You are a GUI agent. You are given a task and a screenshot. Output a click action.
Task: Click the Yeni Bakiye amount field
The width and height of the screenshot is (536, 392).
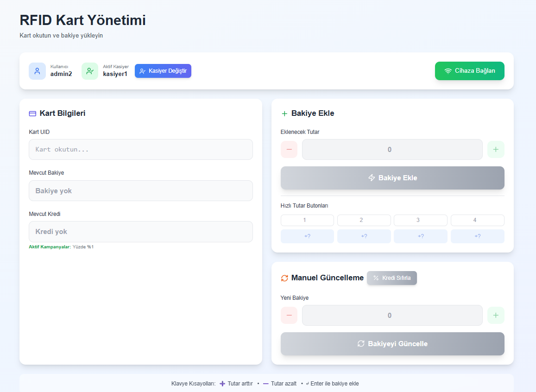392,315
